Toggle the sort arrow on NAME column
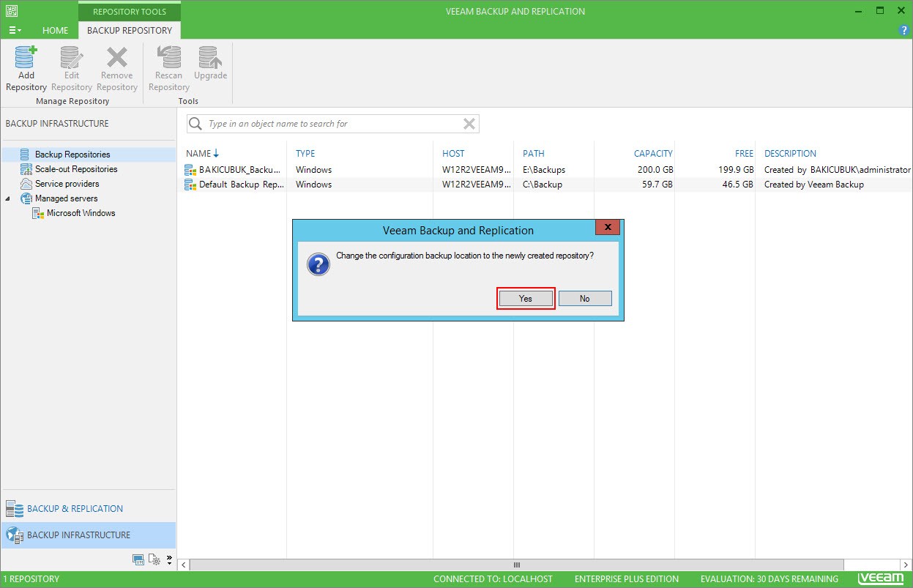The image size is (913, 588). coord(216,154)
